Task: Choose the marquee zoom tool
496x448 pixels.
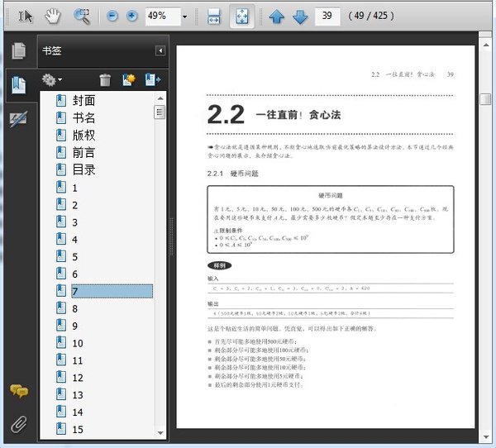Action: click(81, 16)
